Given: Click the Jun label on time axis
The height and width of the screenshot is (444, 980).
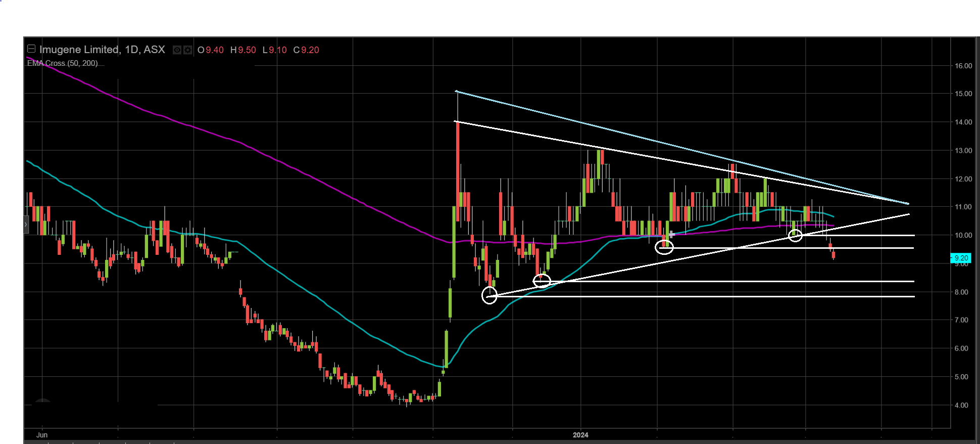Looking at the screenshot, I should pos(42,435).
